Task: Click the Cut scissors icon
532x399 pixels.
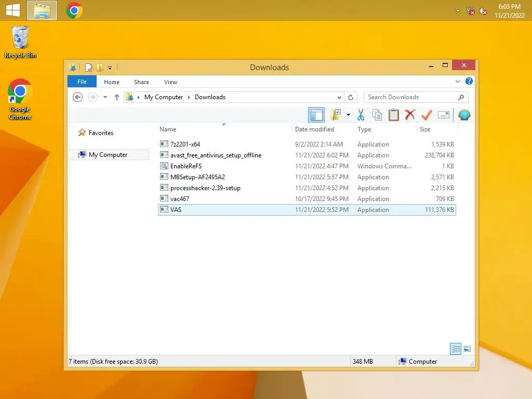Action: coord(361,115)
